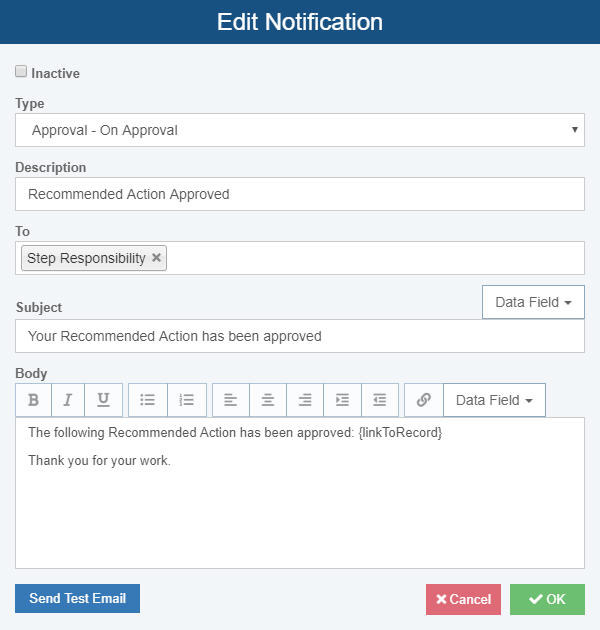Toggle bold formatting in body toolbar

coord(33,400)
